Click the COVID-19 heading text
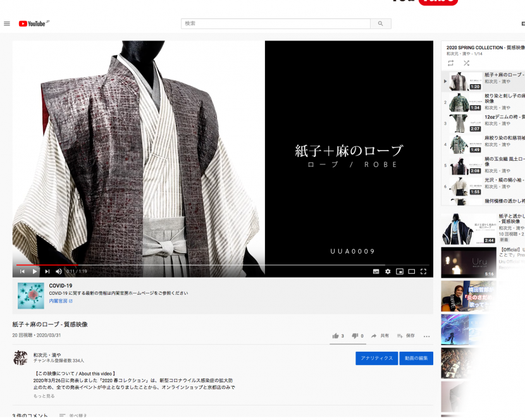525x420 pixels. pyautogui.click(x=61, y=286)
